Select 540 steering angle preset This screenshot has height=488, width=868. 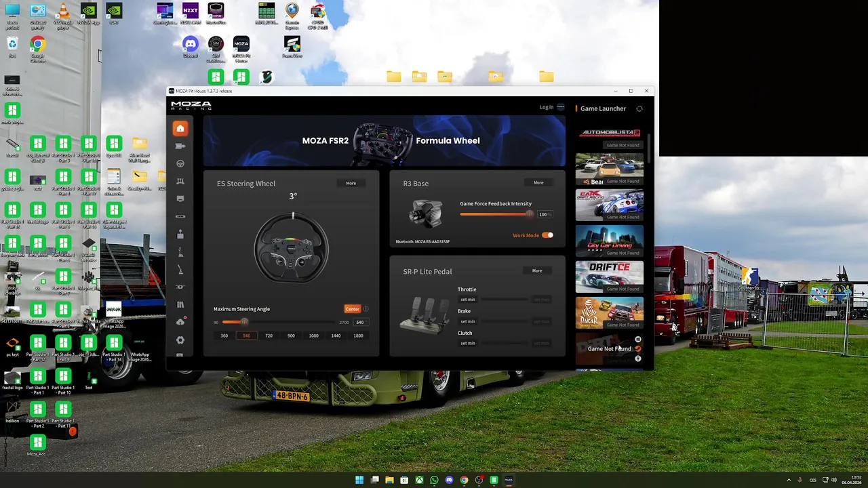coord(246,335)
